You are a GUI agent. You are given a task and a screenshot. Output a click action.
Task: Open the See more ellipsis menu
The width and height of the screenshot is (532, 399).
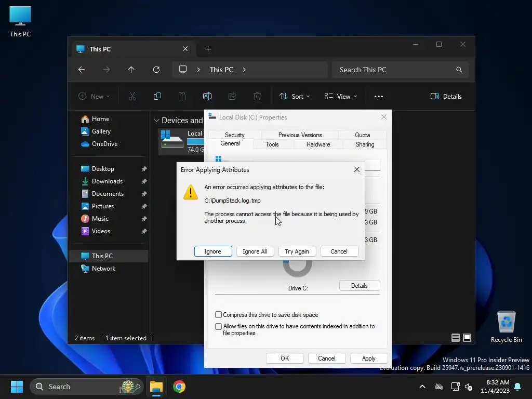(x=379, y=96)
